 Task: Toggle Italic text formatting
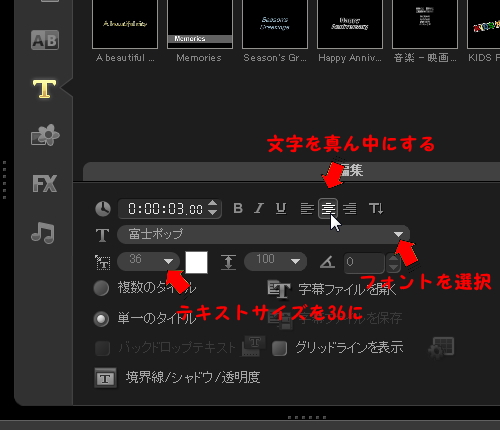pos(259,208)
